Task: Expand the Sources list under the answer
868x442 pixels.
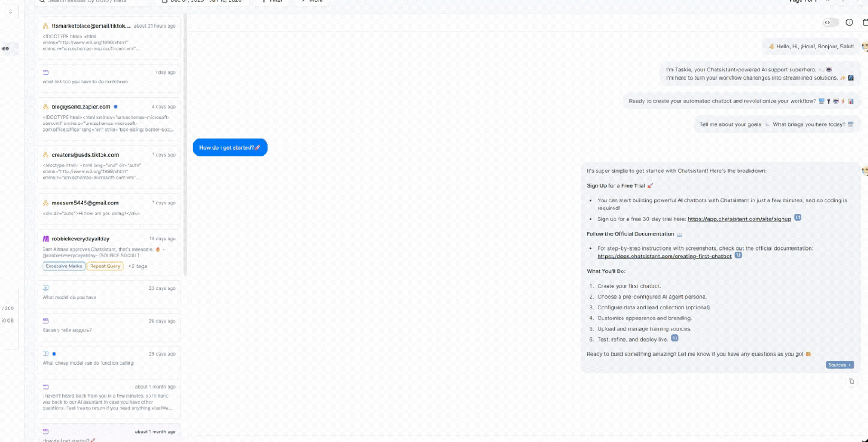Action: pos(840,365)
